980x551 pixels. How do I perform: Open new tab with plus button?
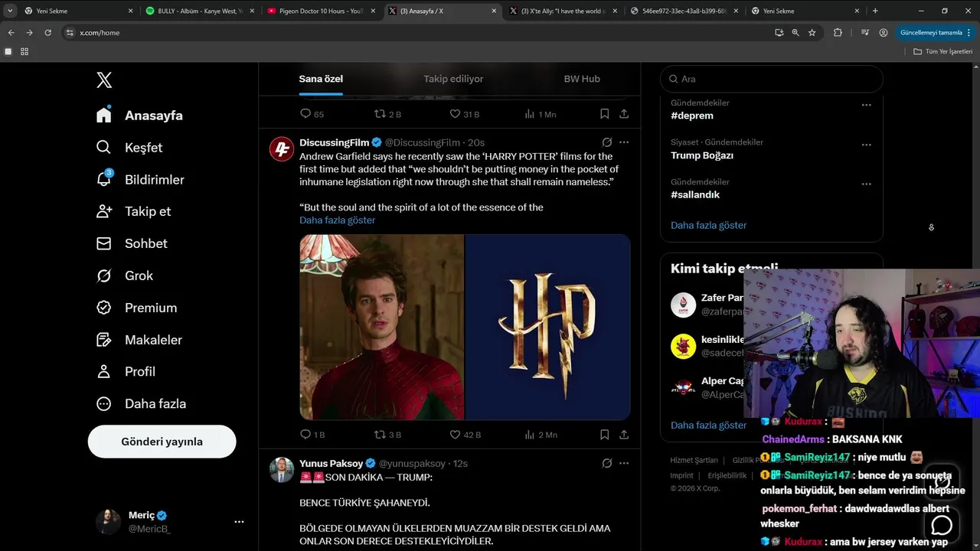click(x=875, y=11)
